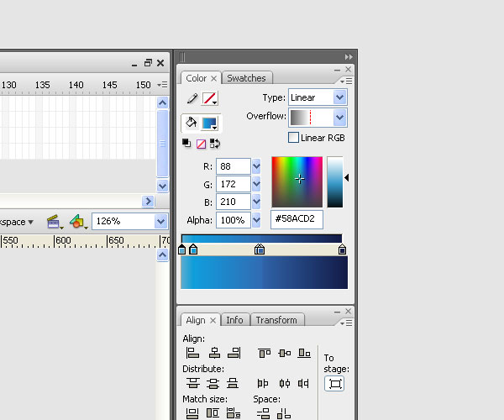Click Space evenly vertically icon
The height and width of the screenshot is (420, 504).
[x=264, y=413]
